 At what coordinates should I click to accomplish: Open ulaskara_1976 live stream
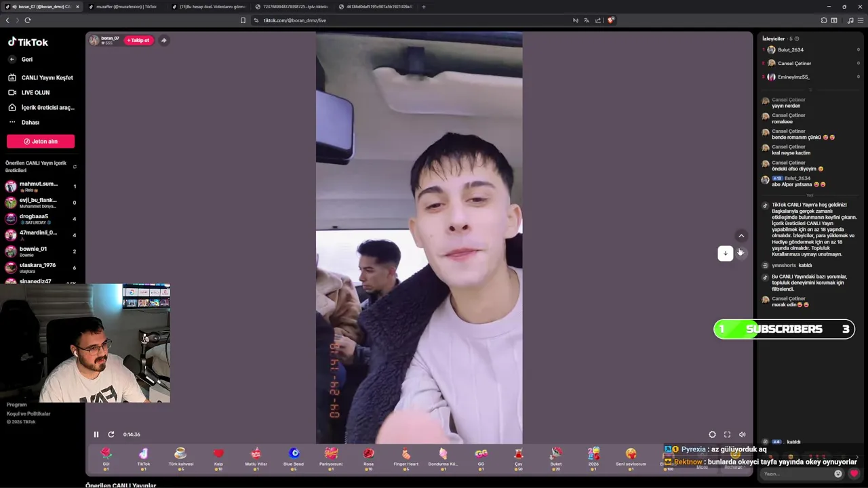pos(41,268)
